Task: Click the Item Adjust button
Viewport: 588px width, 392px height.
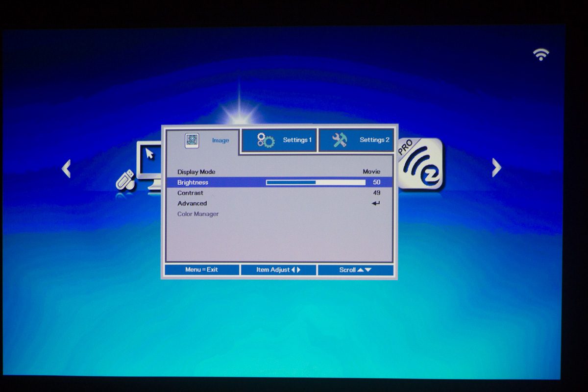Action: coord(278,270)
